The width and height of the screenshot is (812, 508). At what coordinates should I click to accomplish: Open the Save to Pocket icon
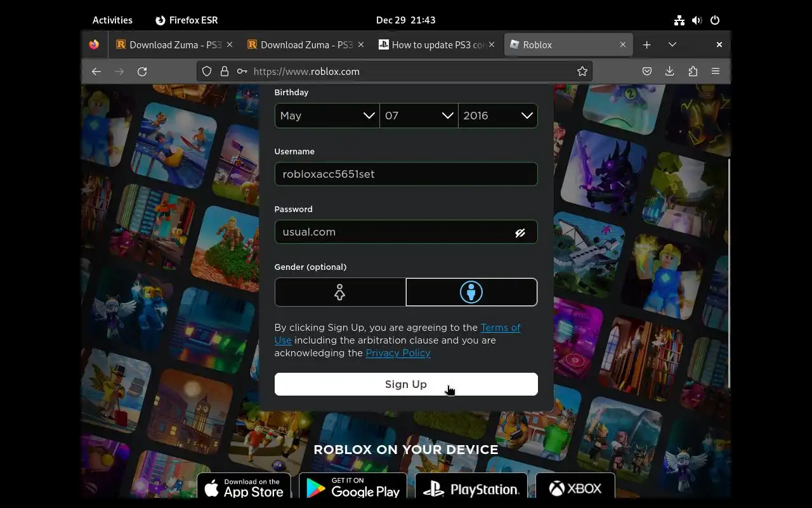pos(647,71)
